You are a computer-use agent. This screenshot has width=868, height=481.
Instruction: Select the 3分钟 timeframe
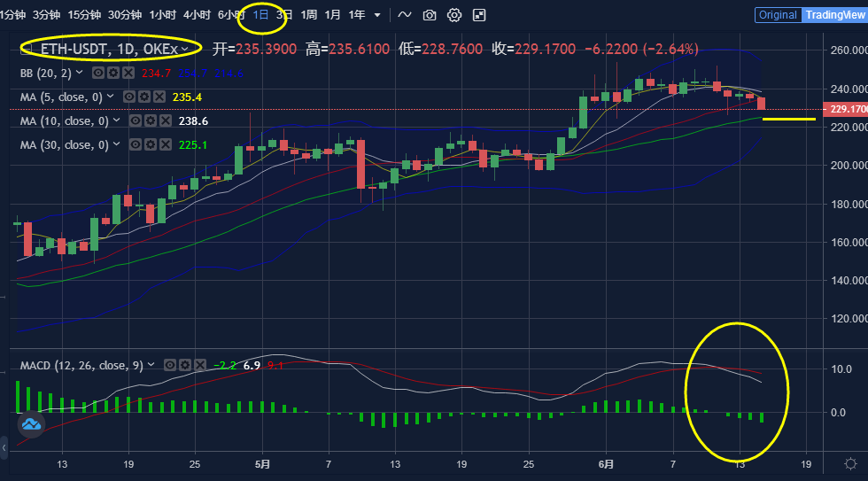pos(46,15)
